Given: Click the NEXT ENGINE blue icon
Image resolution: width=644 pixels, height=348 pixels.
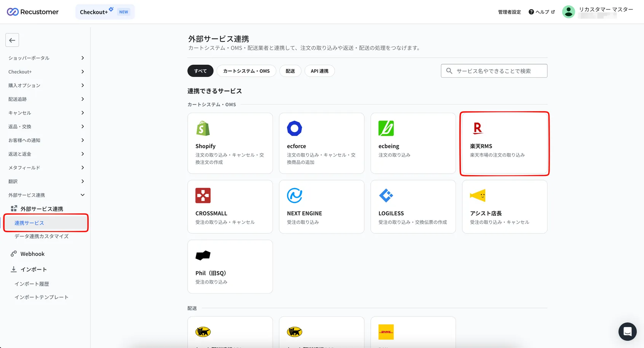Looking at the screenshot, I should click(x=294, y=196).
